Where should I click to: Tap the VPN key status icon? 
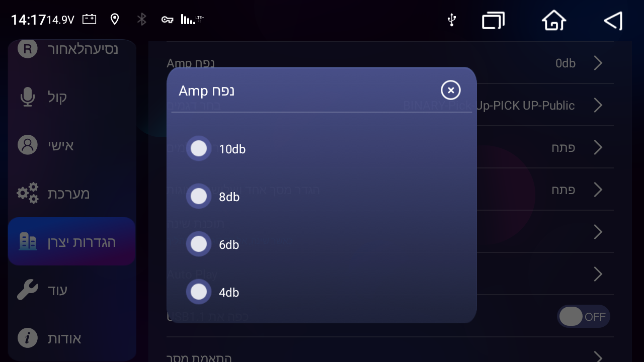tap(167, 20)
